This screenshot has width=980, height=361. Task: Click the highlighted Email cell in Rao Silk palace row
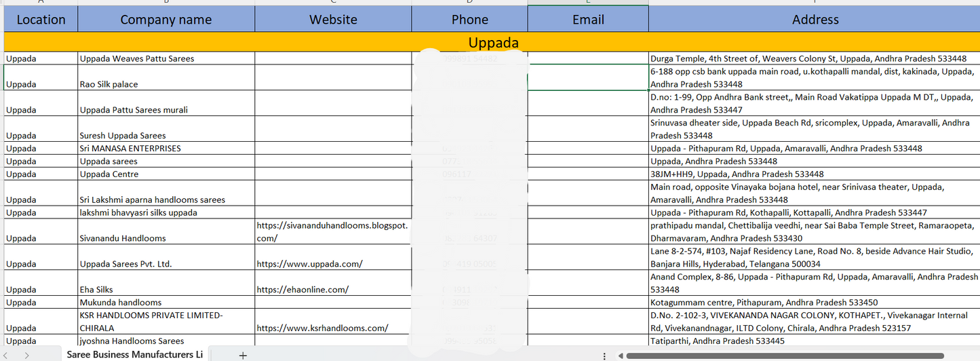588,78
